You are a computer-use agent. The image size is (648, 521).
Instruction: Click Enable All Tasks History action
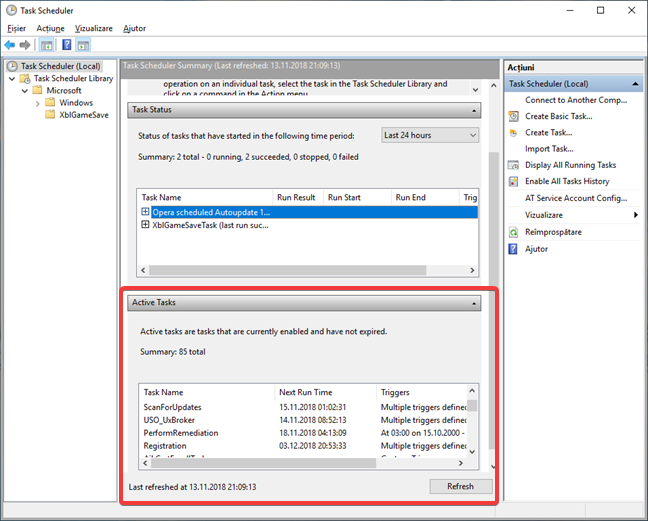(567, 181)
